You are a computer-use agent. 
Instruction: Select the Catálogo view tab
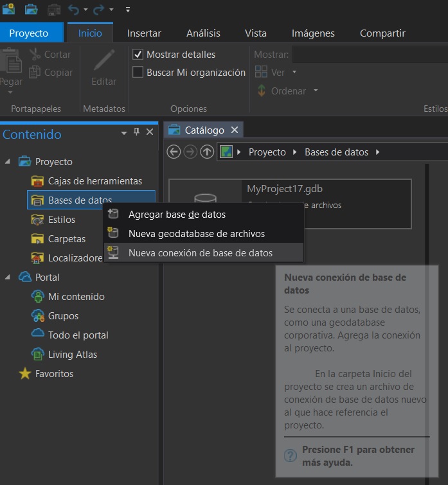point(204,130)
